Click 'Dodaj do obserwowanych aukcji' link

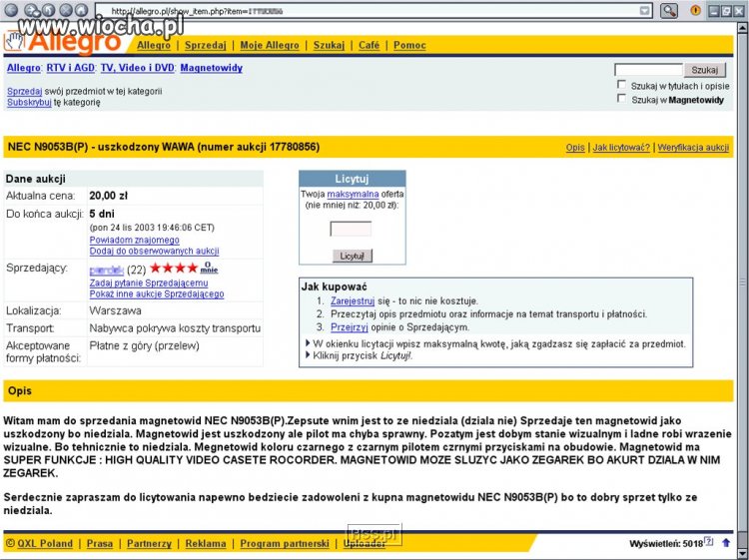(154, 251)
